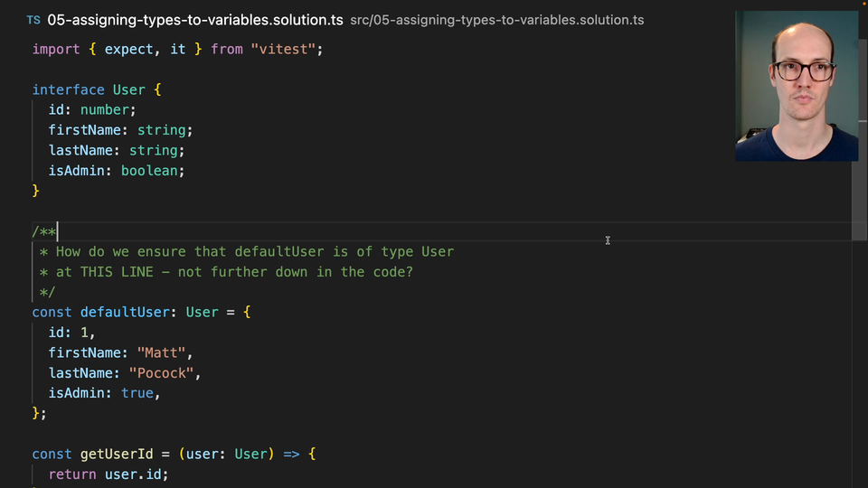Image resolution: width=868 pixels, height=488 pixels.
Task: Click the boolean type of isAdmin
Action: click(x=150, y=170)
